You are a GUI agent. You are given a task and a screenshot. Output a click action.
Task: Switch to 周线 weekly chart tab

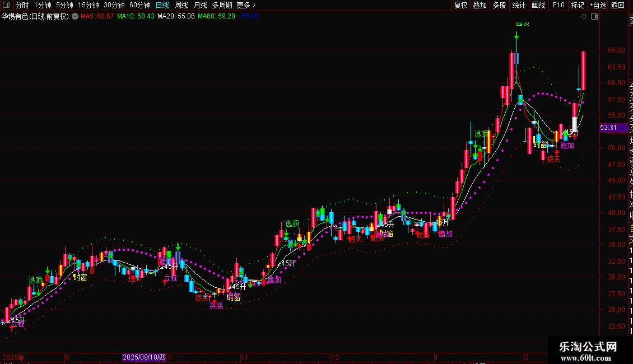(181, 5)
